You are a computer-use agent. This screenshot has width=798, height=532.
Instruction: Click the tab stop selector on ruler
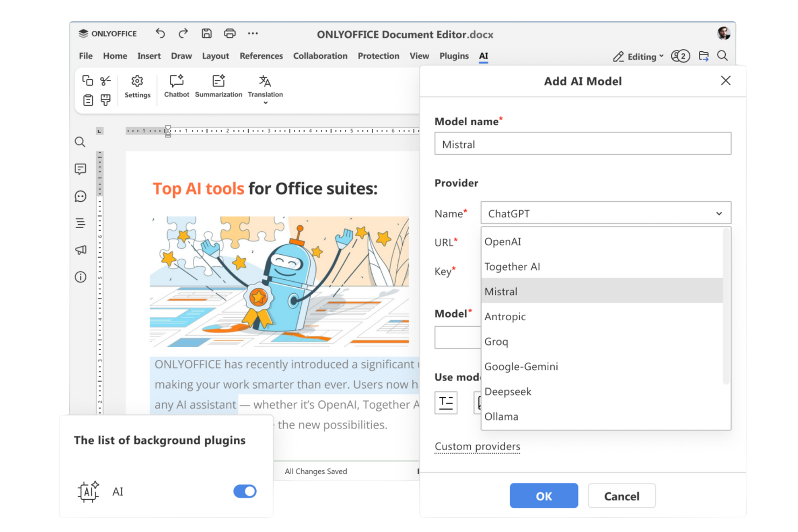[x=100, y=131]
